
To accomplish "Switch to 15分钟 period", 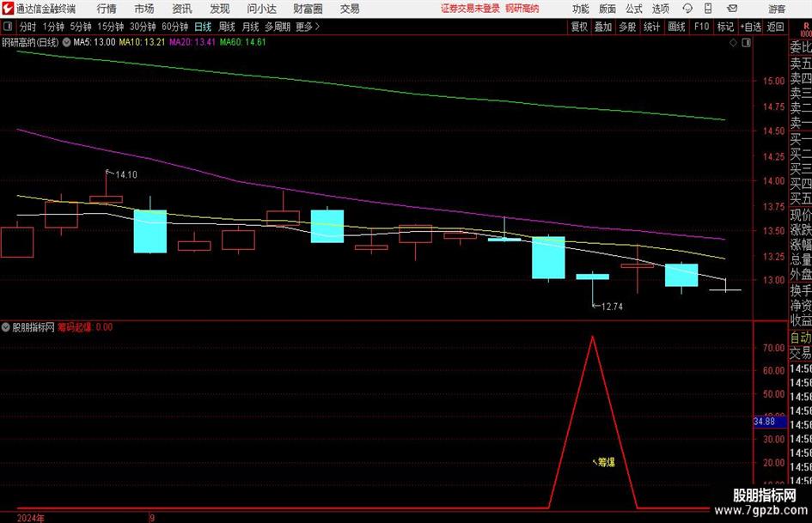I will click(111, 27).
